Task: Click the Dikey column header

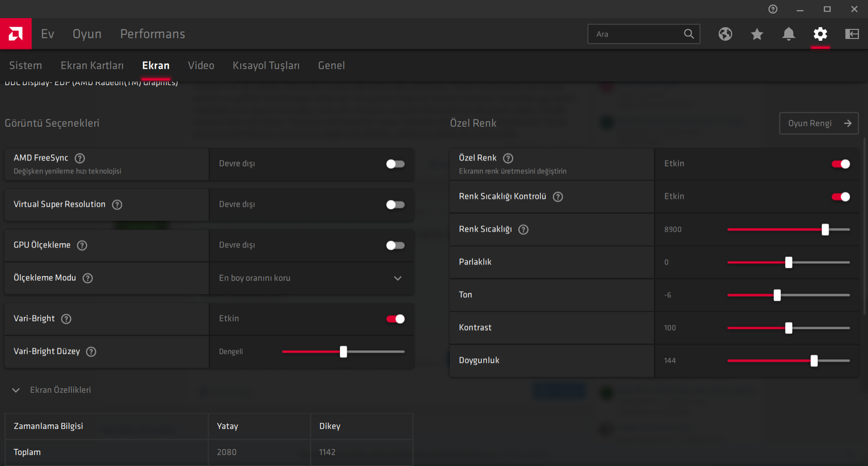Action: (x=330, y=426)
